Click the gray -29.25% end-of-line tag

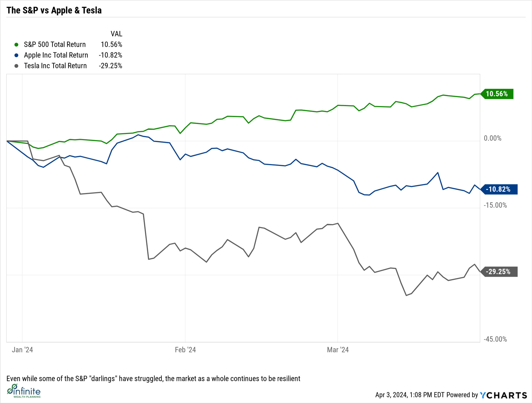499,272
